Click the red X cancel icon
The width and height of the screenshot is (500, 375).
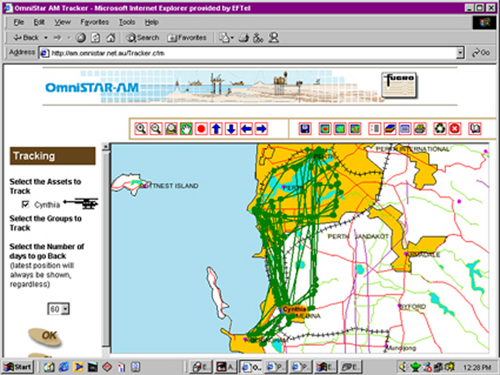pyautogui.click(x=455, y=129)
